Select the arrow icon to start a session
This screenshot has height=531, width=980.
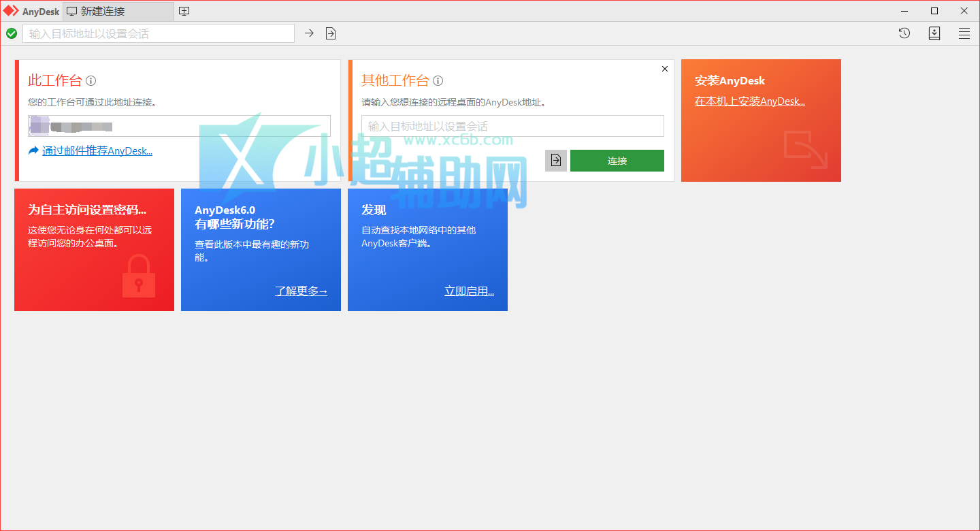click(x=309, y=33)
